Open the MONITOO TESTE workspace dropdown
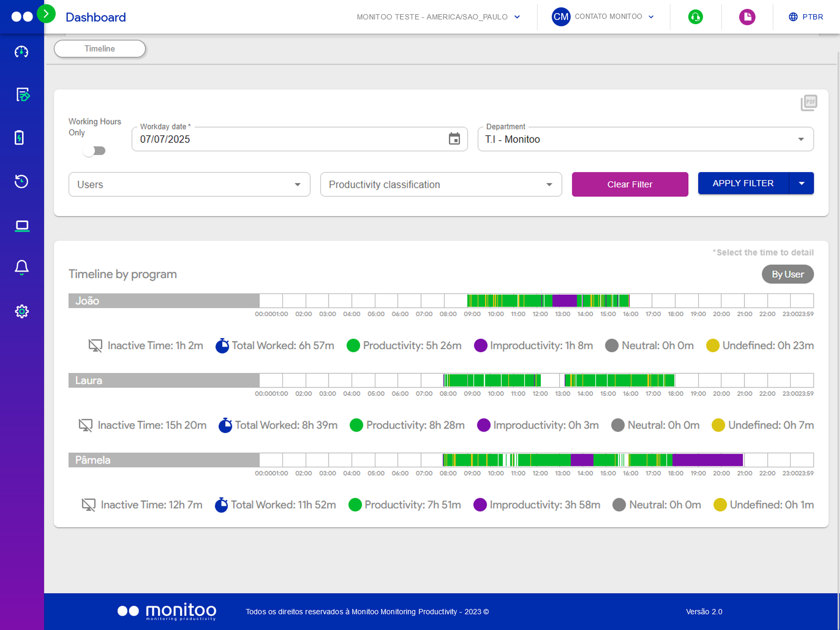Viewport: 840px width, 630px height. 438,17
